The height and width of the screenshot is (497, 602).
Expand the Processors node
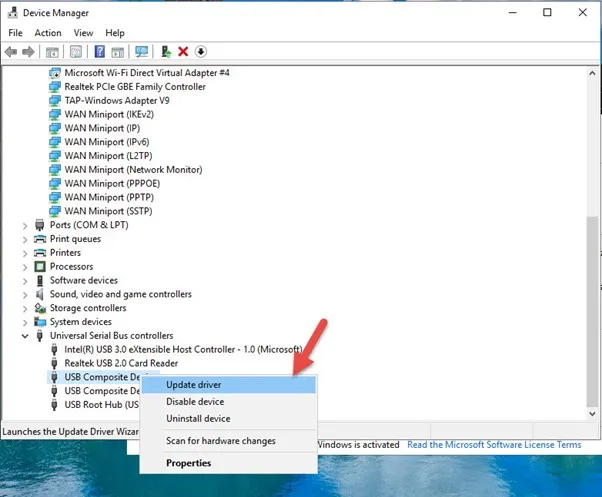coord(25,267)
